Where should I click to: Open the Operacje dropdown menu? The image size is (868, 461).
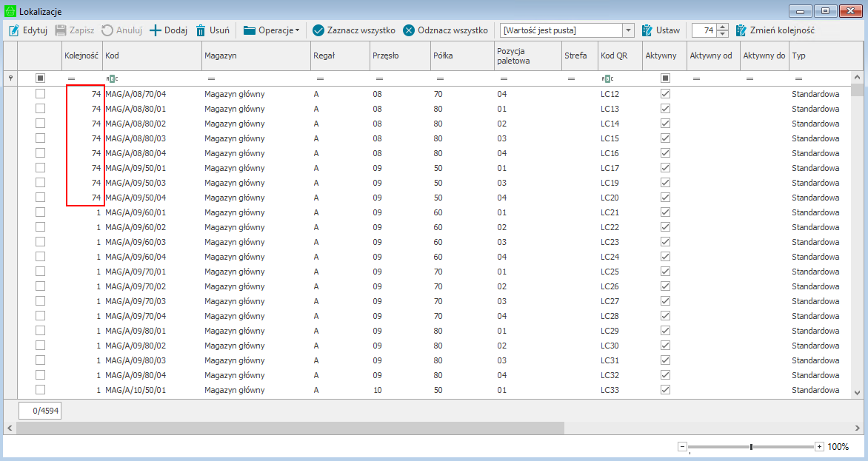click(x=272, y=30)
